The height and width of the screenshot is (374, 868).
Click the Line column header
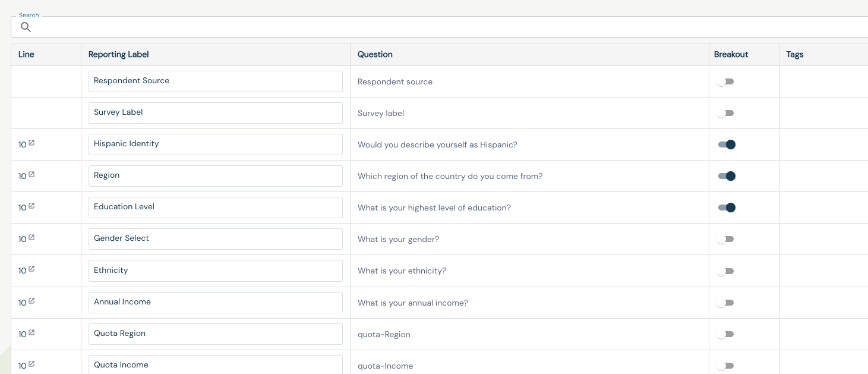point(26,54)
